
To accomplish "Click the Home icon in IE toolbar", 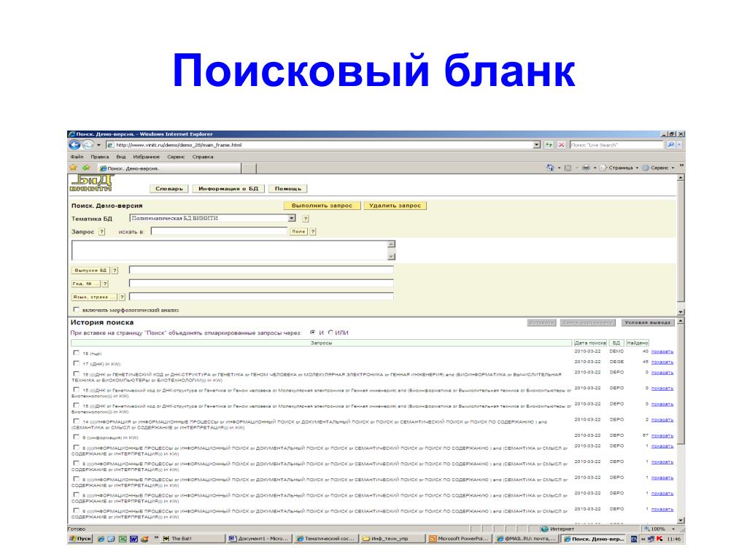I will [550, 168].
